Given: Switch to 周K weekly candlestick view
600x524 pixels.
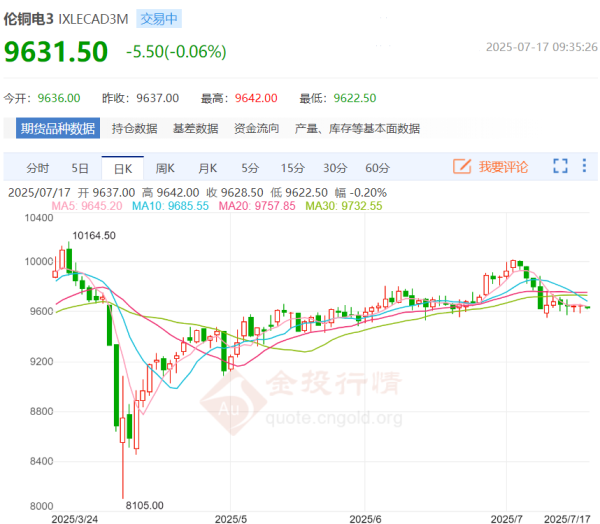Looking at the screenshot, I should [165, 168].
